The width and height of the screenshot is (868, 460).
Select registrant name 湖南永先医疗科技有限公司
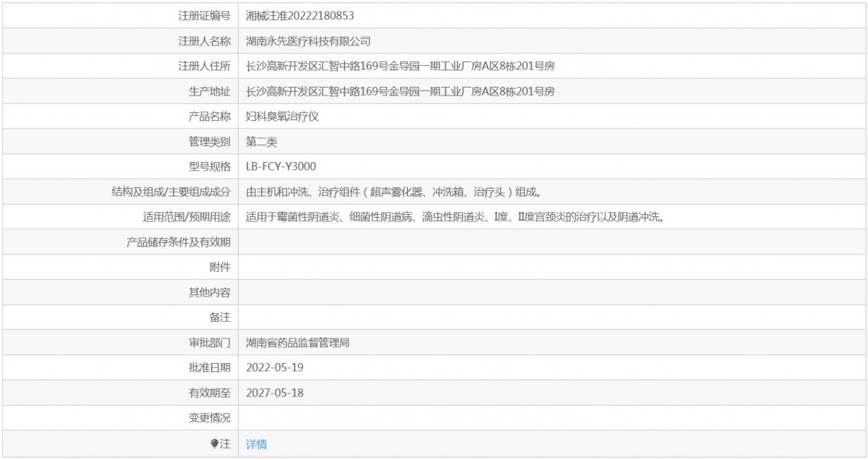(308, 41)
